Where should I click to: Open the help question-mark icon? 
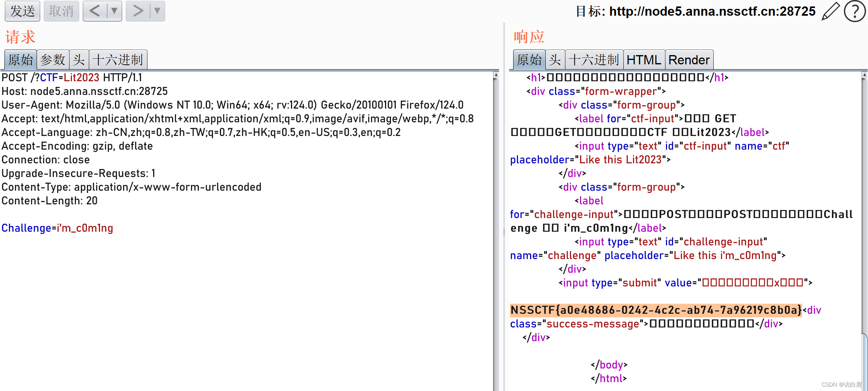856,11
